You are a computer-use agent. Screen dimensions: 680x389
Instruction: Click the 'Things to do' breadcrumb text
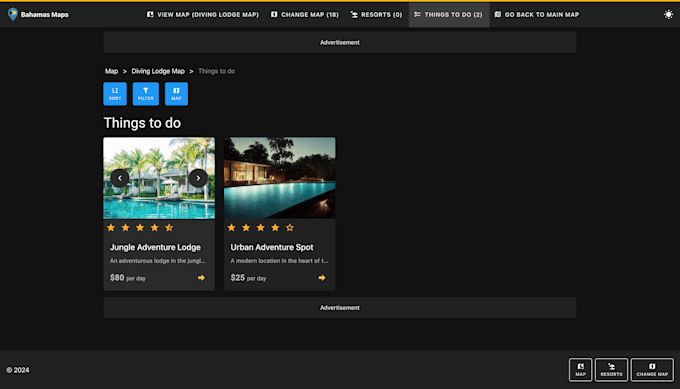click(216, 71)
